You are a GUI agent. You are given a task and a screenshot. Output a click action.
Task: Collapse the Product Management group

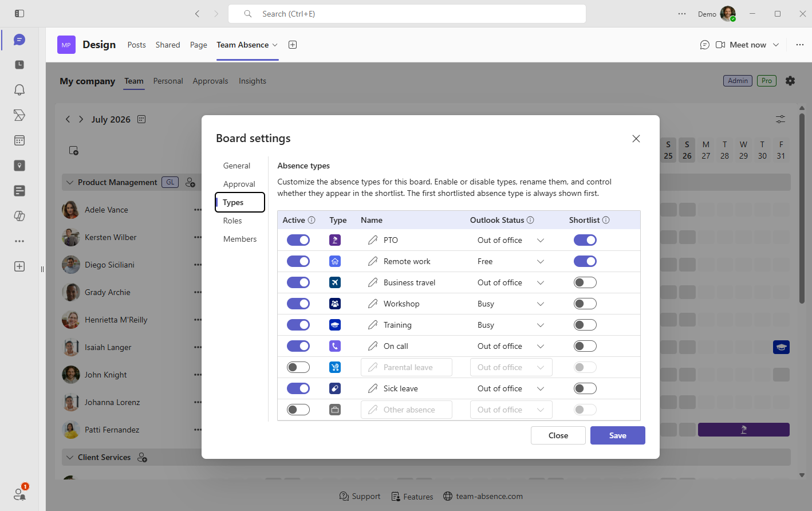pos(70,182)
